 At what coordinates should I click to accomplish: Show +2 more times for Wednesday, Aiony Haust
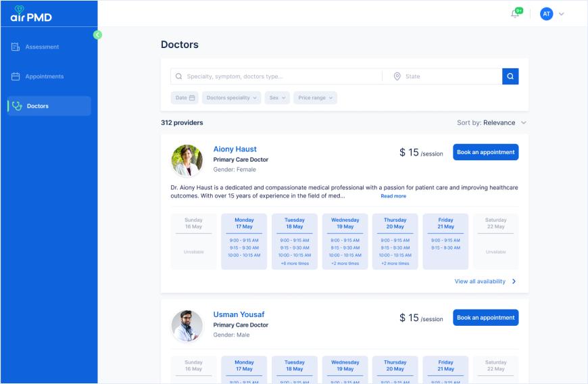coord(345,264)
